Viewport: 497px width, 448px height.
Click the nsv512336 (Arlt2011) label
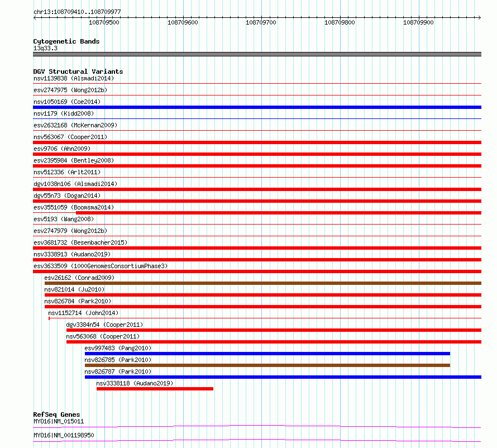click(x=67, y=172)
